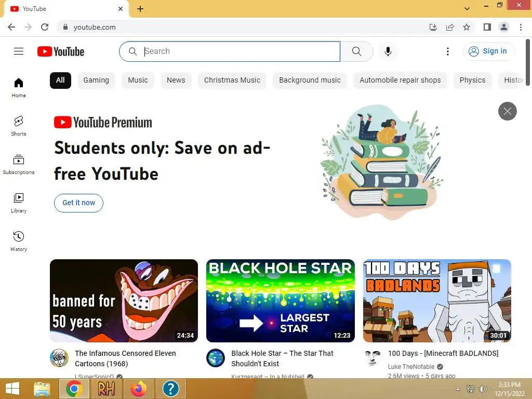Viewport: 532px width, 399px height.
Task: Open Library from the sidebar
Action: [x=19, y=203]
